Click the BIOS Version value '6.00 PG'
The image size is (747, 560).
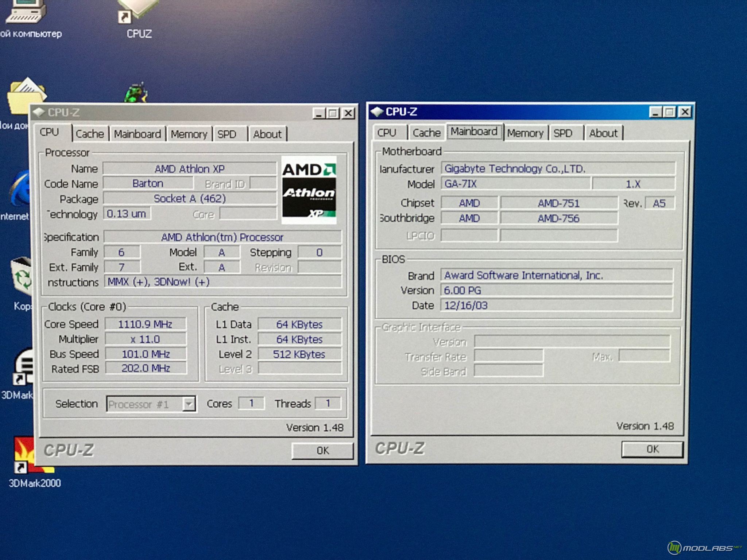coord(557,290)
